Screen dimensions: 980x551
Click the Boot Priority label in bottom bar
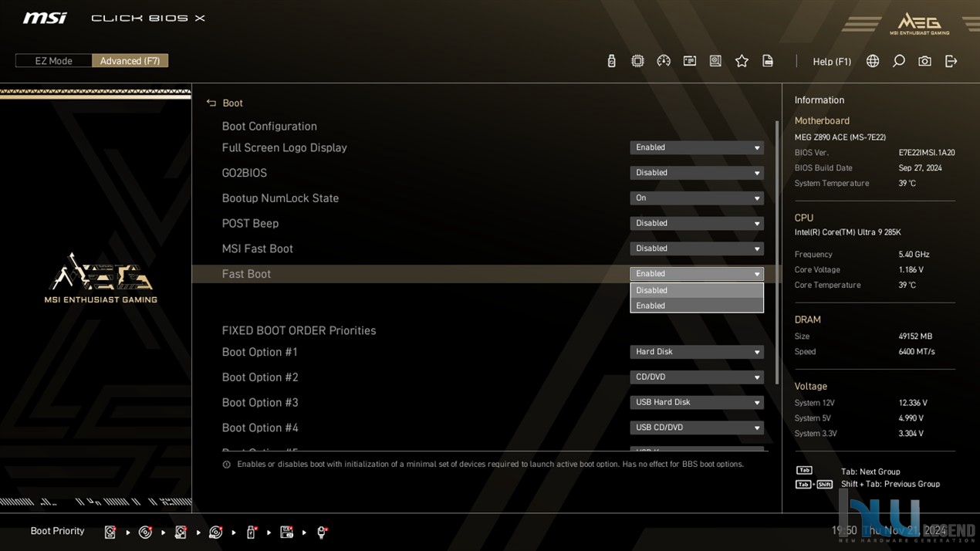coord(57,531)
